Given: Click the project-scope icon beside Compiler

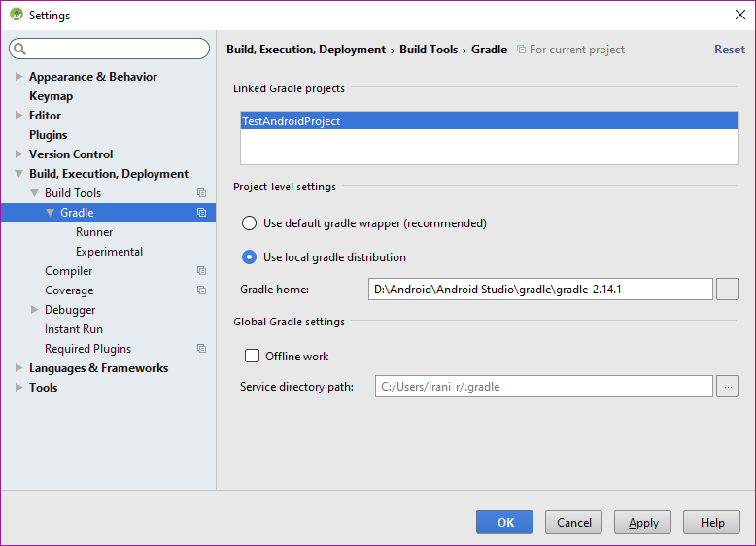Looking at the screenshot, I should [201, 271].
